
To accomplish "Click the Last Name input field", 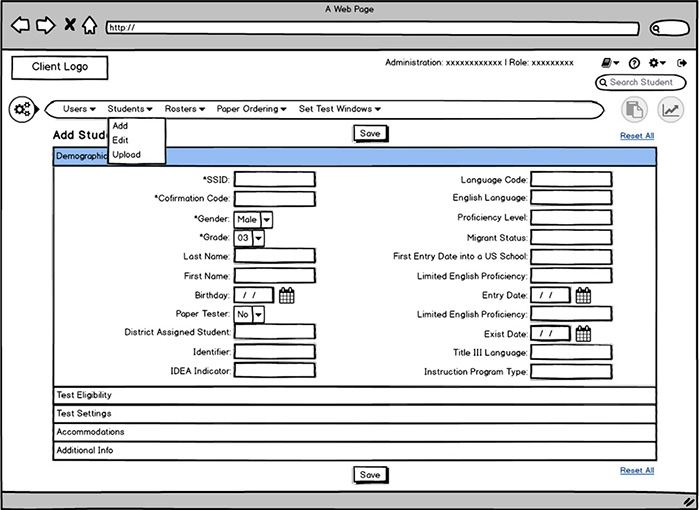I will tap(275, 256).
